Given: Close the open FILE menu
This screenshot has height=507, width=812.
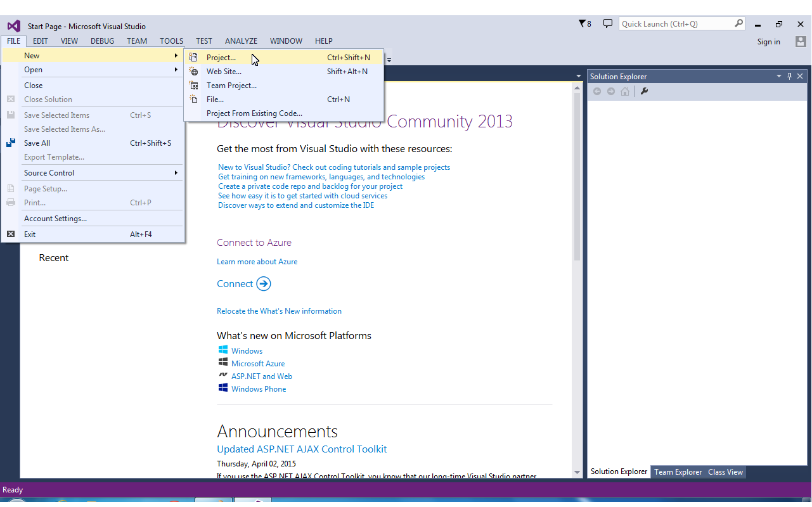Looking at the screenshot, I should pyautogui.click(x=14, y=41).
